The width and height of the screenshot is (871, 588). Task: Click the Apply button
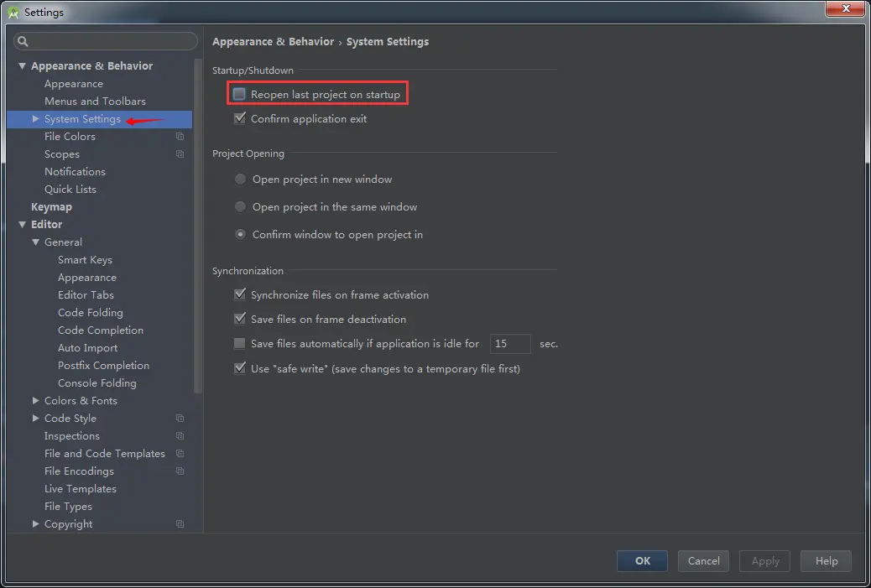[x=765, y=561]
